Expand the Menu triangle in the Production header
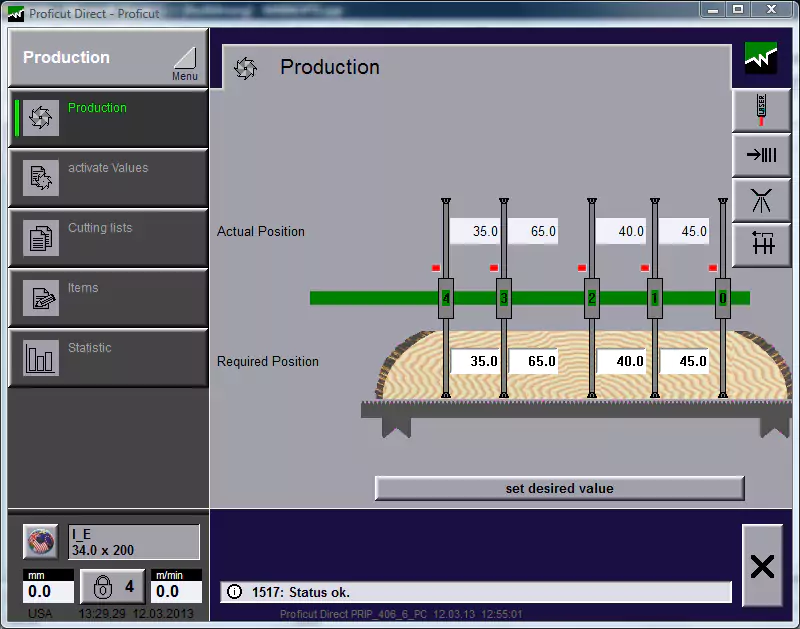 pos(185,64)
